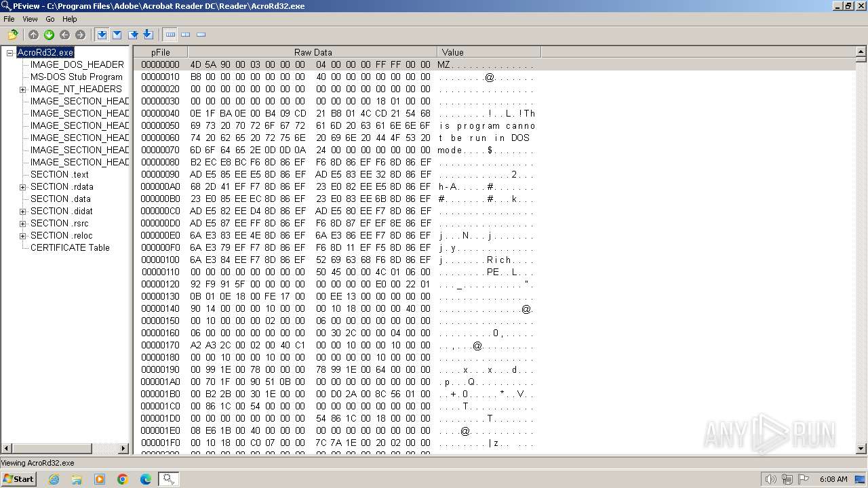Go Forward using the right arrow icon
This screenshot has height=488, width=868.
point(80,35)
